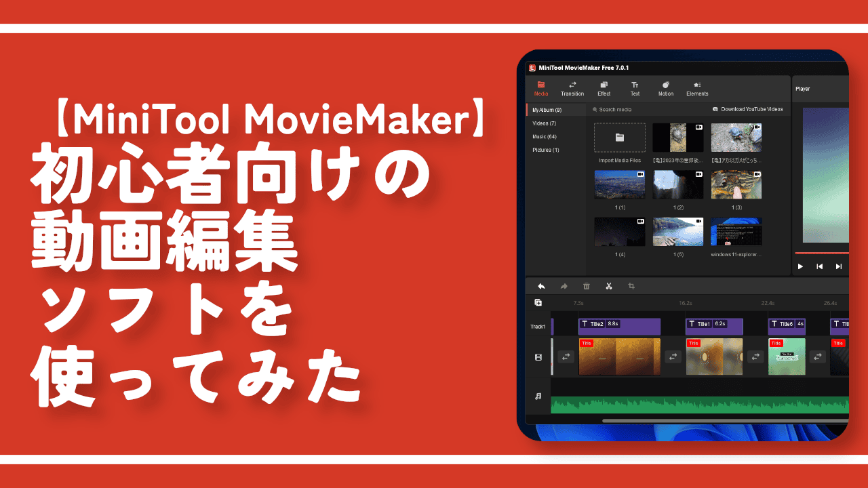Image resolution: width=868 pixels, height=488 pixels.
Task: Select My Album (8) category
Action: [x=555, y=110]
